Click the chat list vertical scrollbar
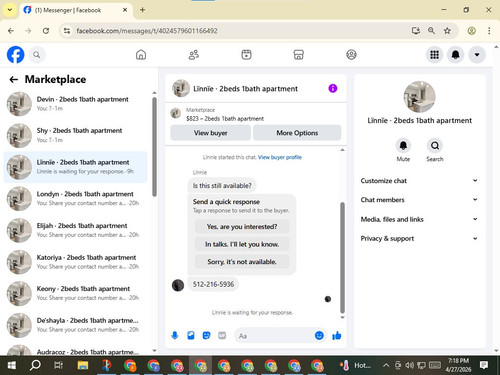The width and height of the screenshot is (500, 375). (x=154, y=147)
